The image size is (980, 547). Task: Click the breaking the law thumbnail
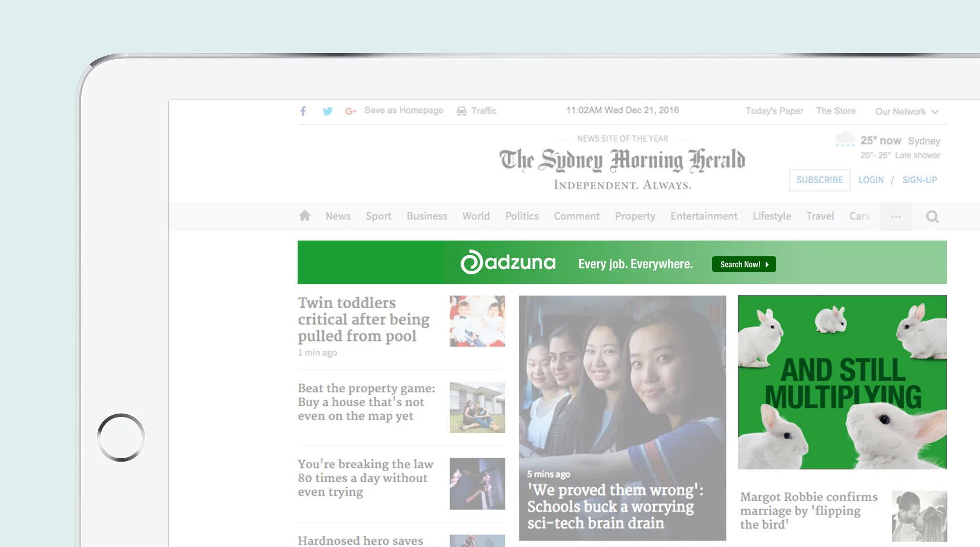click(477, 483)
